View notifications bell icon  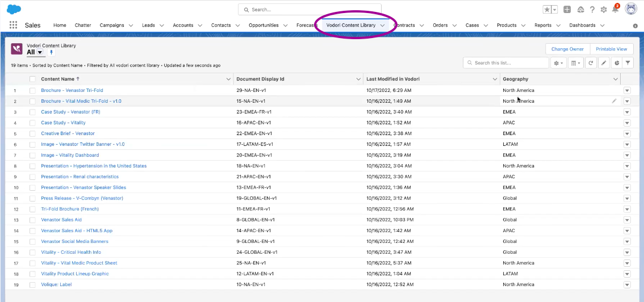(615, 10)
